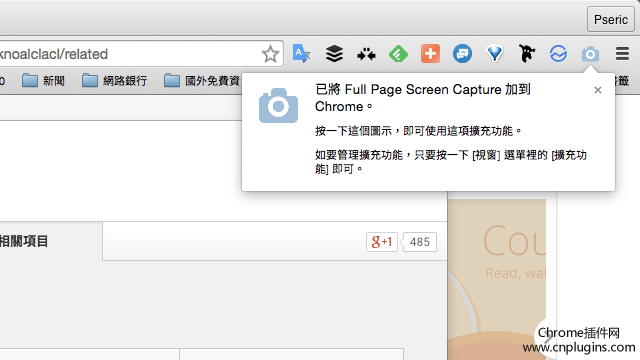Click the orange plus extension icon

pyautogui.click(x=430, y=53)
